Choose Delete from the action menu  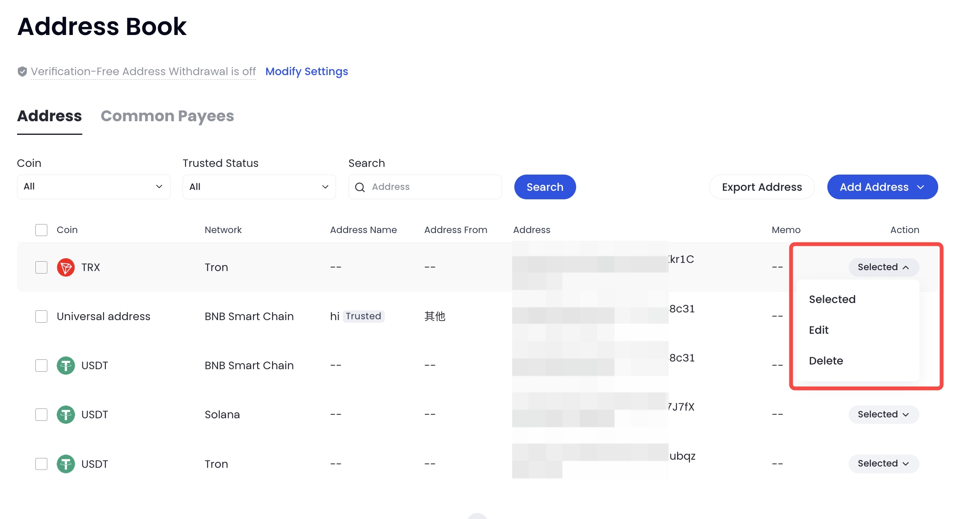826,361
